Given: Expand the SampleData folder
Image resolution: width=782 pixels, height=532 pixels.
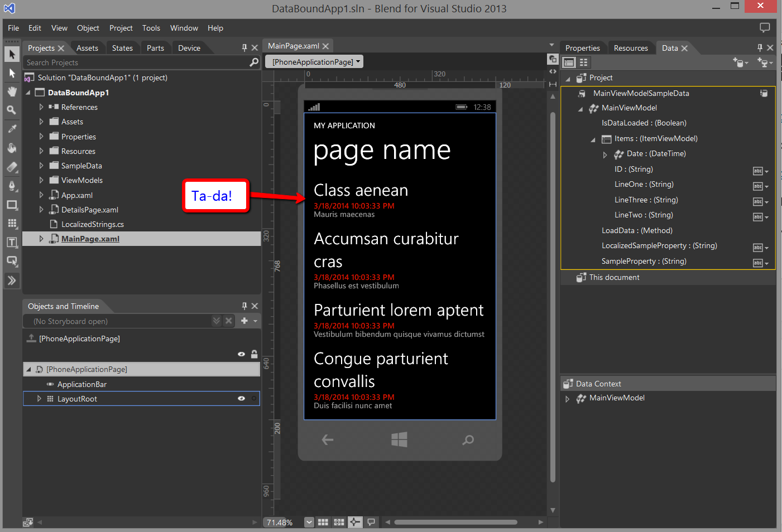Looking at the screenshot, I should coord(41,166).
